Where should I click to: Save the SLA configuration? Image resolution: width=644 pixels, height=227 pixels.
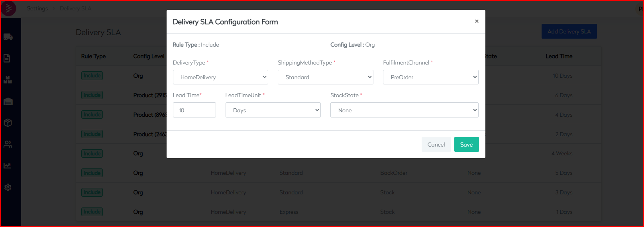click(466, 145)
